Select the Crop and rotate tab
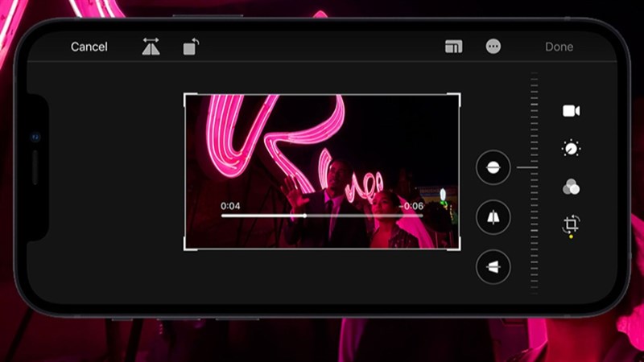The width and height of the screenshot is (644, 362). (x=571, y=224)
